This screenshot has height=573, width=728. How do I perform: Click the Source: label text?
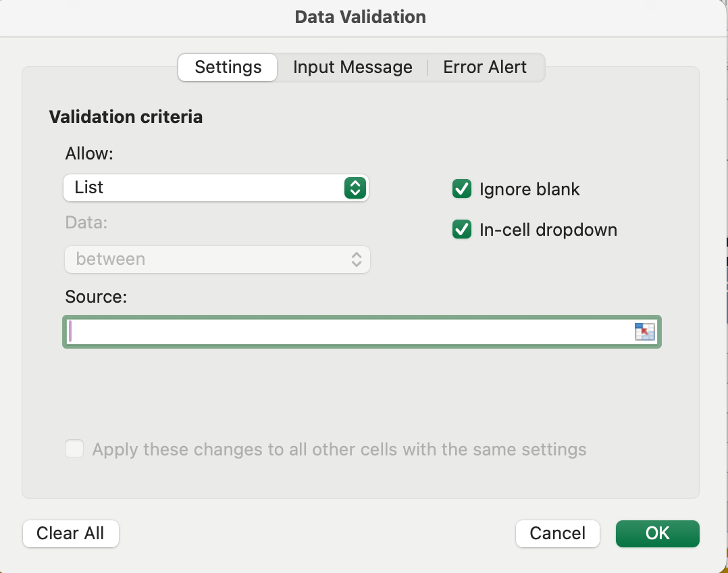[96, 297]
